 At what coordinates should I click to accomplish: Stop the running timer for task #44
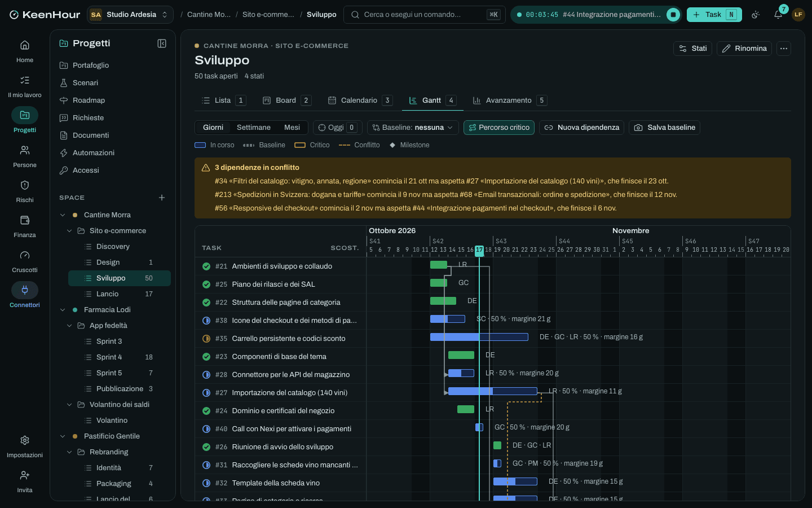click(673, 15)
